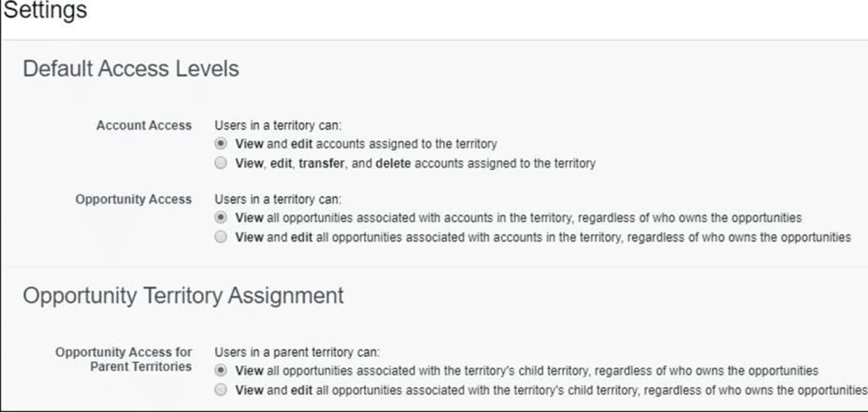Choose View and edit radio for parent territories
Screen dimensions: 868x412
coord(221,390)
